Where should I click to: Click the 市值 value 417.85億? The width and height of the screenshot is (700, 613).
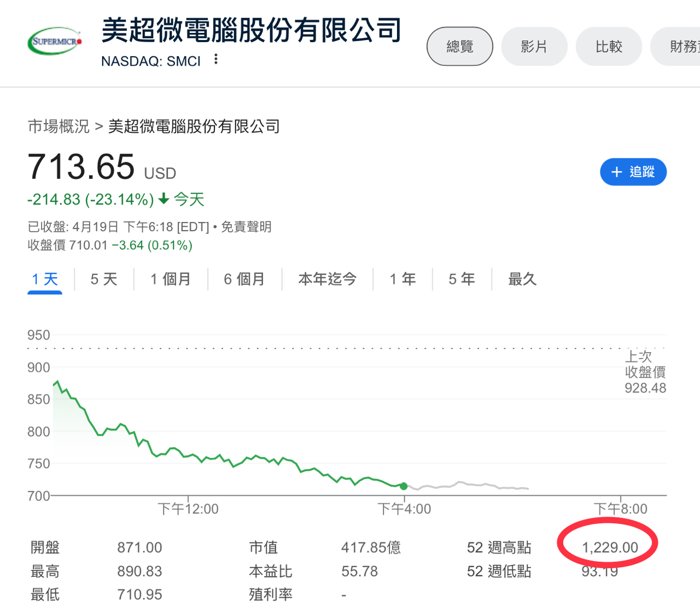(371, 547)
